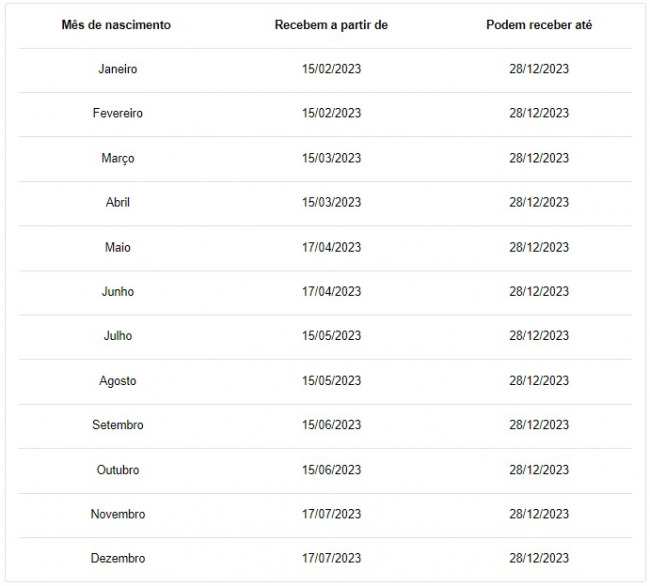The image size is (650, 586).
Task: Select the Maio month cell
Action: 118,247
